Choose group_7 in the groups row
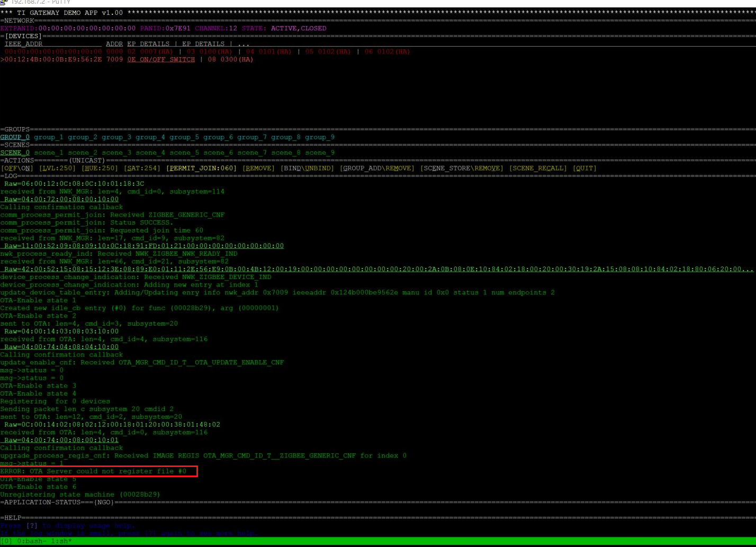Screen dimensions: 756x547 (252, 137)
